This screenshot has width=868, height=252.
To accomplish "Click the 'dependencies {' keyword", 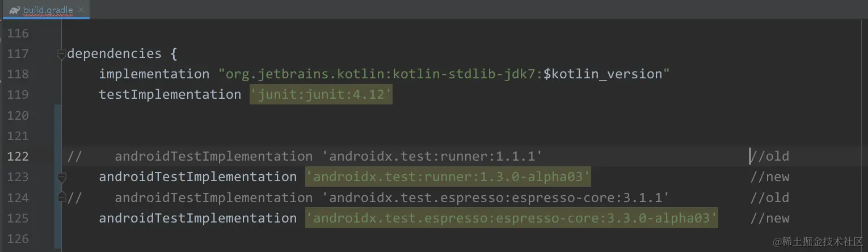I will point(123,54).
